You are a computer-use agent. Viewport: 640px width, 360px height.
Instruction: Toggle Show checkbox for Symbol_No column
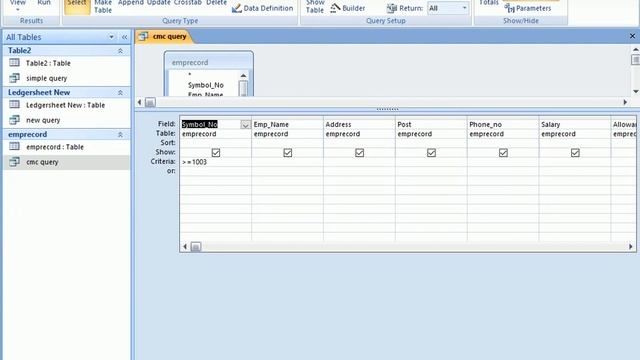click(x=216, y=152)
